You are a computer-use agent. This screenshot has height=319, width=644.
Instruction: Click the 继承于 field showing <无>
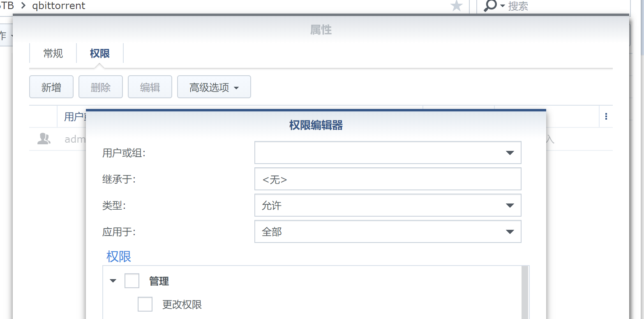pos(388,179)
